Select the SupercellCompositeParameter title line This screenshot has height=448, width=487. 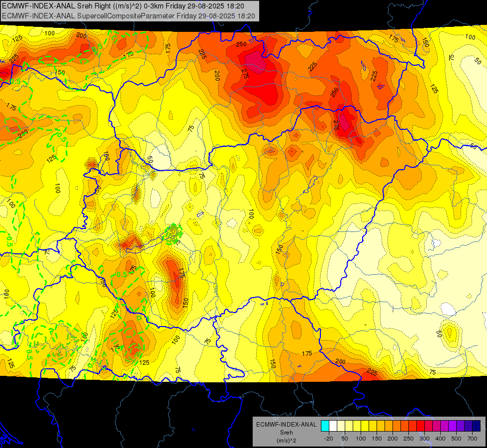pyautogui.click(x=128, y=16)
